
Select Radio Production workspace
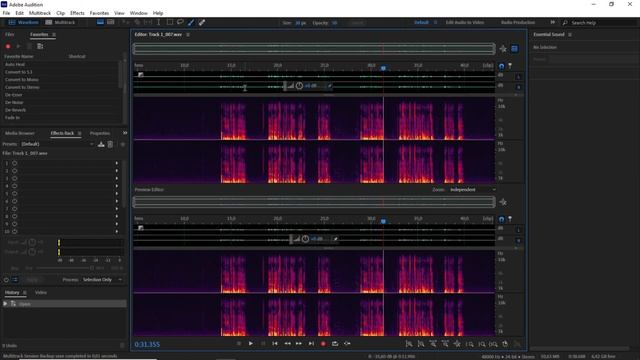click(518, 22)
